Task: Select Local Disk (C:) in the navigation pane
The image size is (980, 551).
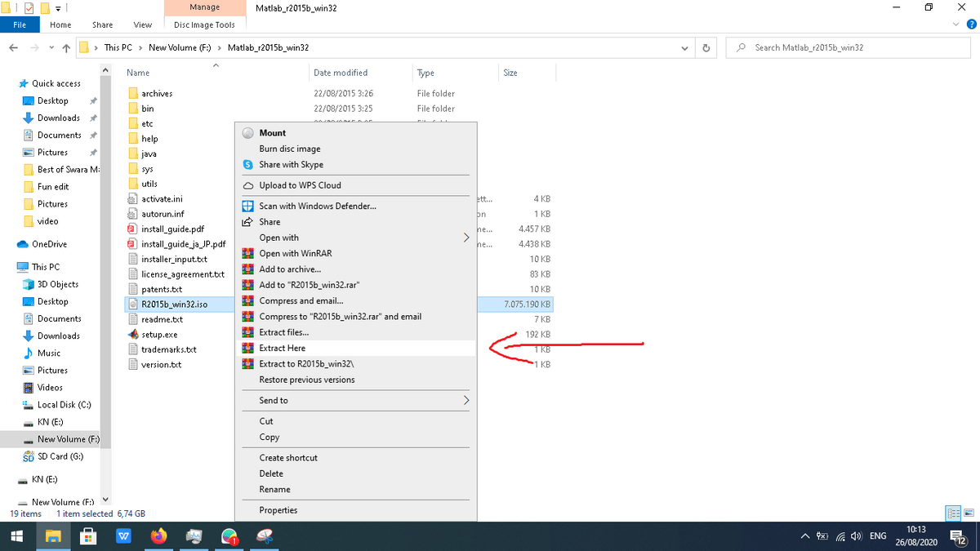Action: pos(64,405)
